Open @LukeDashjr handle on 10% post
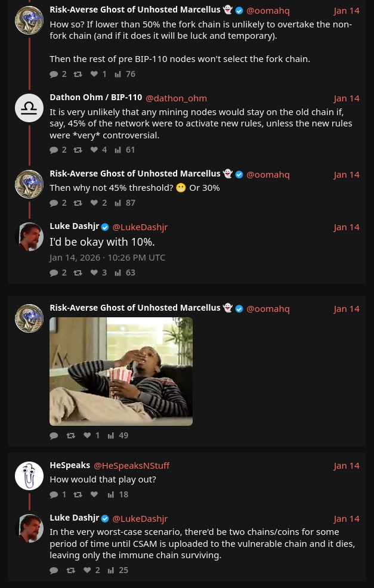 coord(140,227)
